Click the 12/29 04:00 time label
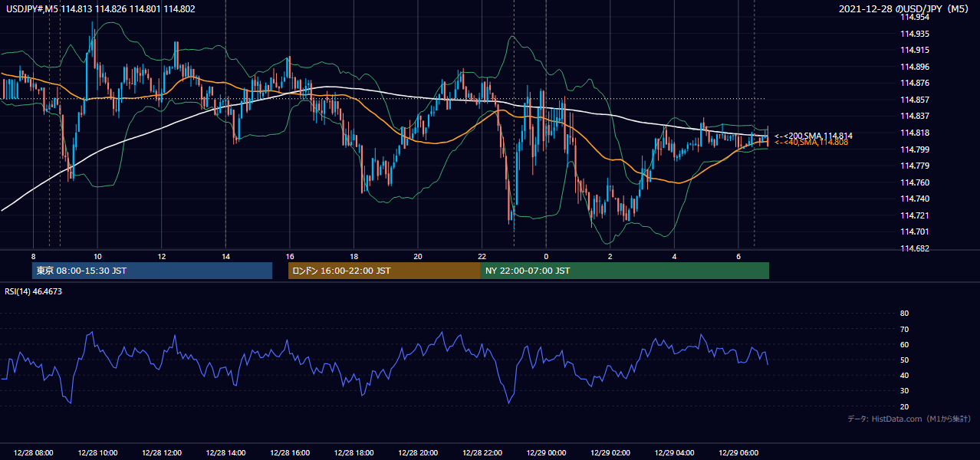This screenshot has width=980, height=460. click(674, 453)
